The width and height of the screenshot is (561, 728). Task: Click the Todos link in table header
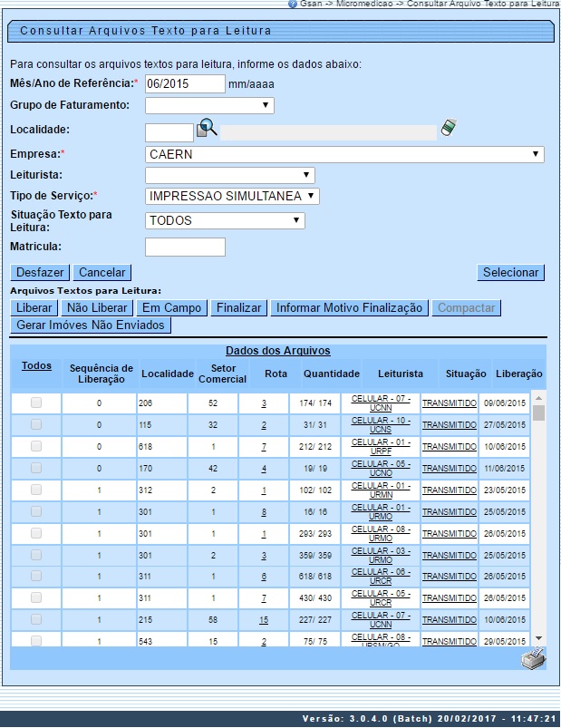pos(36,366)
